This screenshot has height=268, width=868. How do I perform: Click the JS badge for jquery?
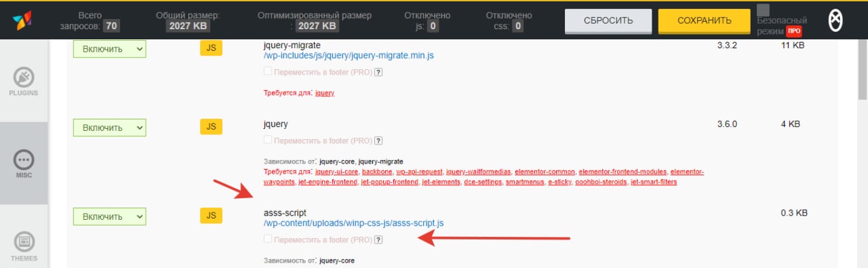click(x=211, y=126)
